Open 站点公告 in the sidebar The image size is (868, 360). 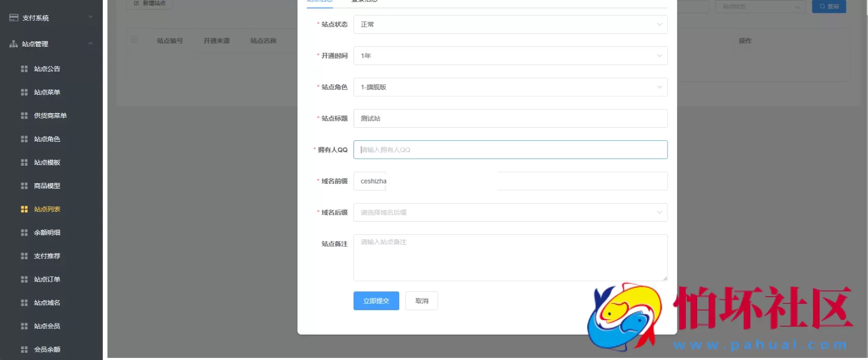47,69
